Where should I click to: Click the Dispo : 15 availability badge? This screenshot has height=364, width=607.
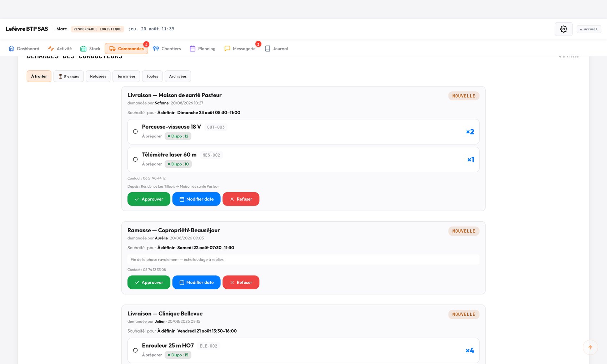[x=178, y=355]
